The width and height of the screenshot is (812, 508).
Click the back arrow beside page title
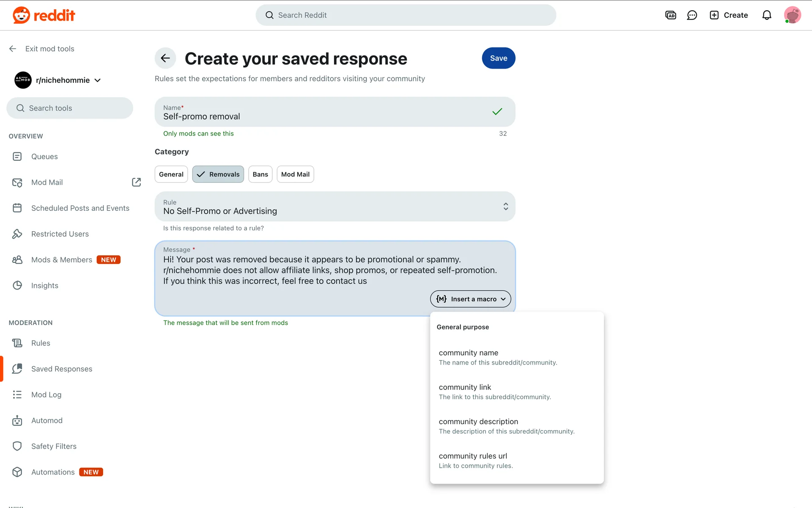coord(165,58)
